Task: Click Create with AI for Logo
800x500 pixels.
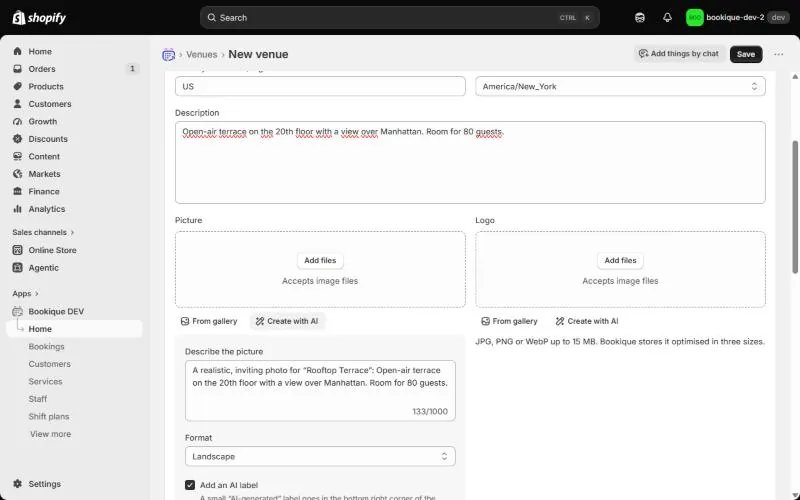Action: (x=587, y=321)
